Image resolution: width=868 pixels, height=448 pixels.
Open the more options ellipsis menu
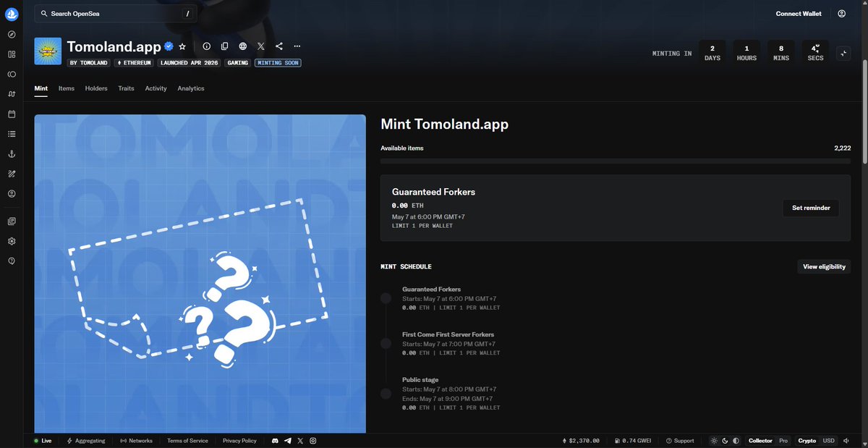point(297,46)
